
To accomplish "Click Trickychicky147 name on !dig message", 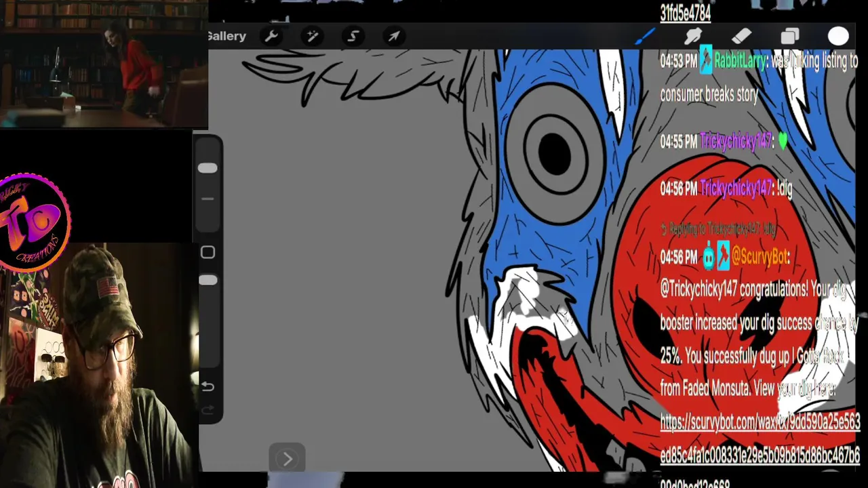I will point(736,188).
